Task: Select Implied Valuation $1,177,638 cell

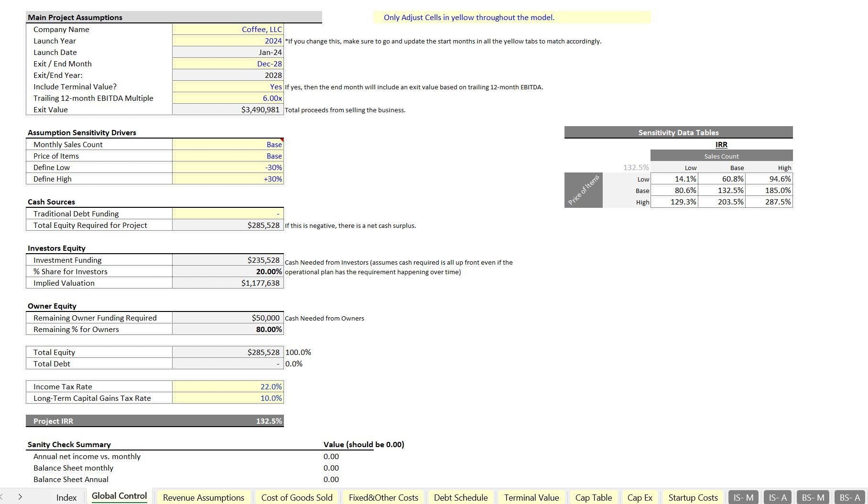Action: point(228,283)
